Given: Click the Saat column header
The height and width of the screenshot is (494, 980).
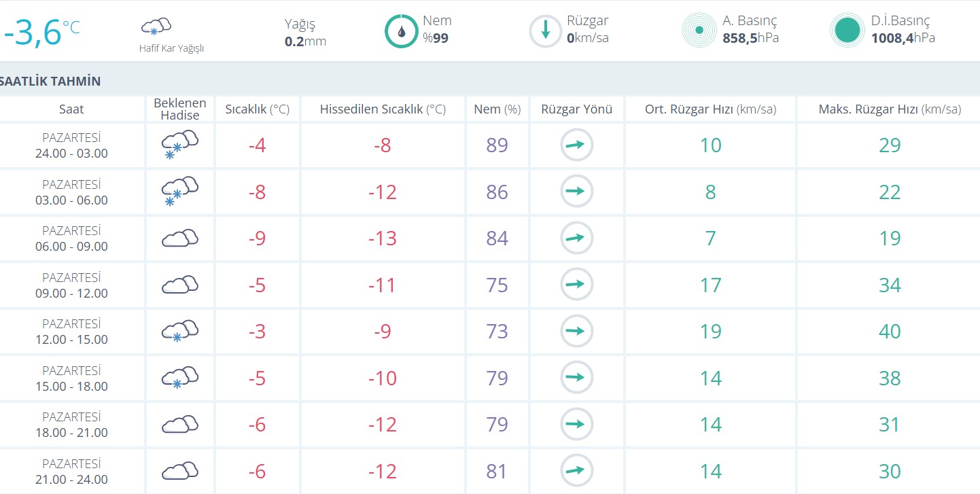Looking at the screenshot, I should 71,109.
